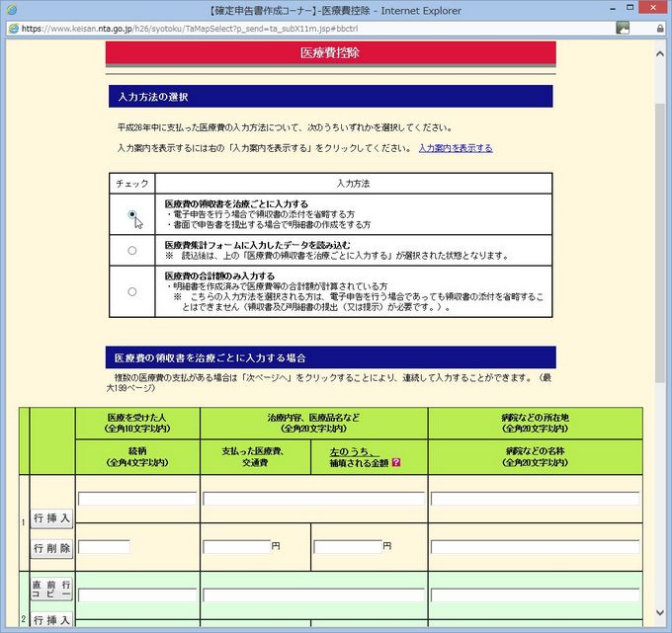Click 直前行コピー button in row 2
The height and width of the screenshot is (633, 672).
click(x=51, y=592)
